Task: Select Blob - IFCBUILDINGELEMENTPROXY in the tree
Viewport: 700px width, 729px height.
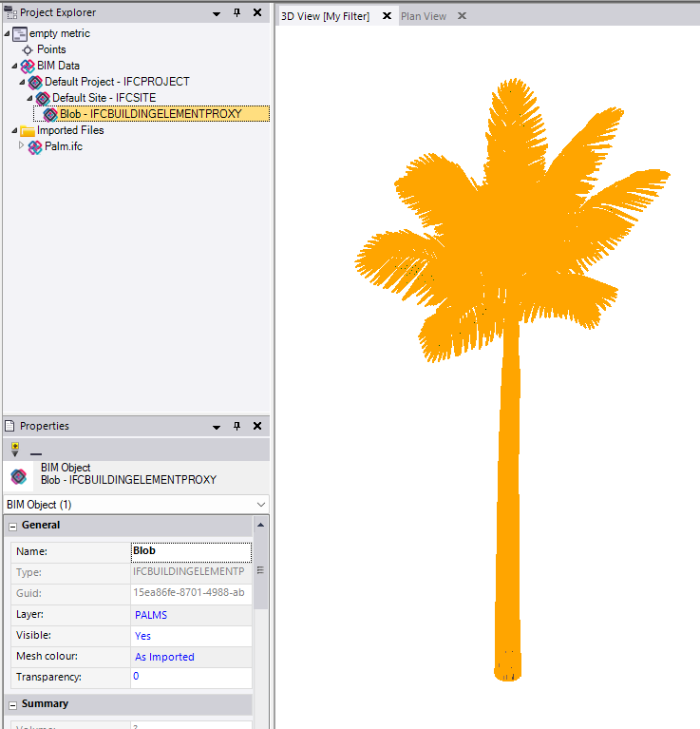Action: pyautogui.click(x=151, y=114)
